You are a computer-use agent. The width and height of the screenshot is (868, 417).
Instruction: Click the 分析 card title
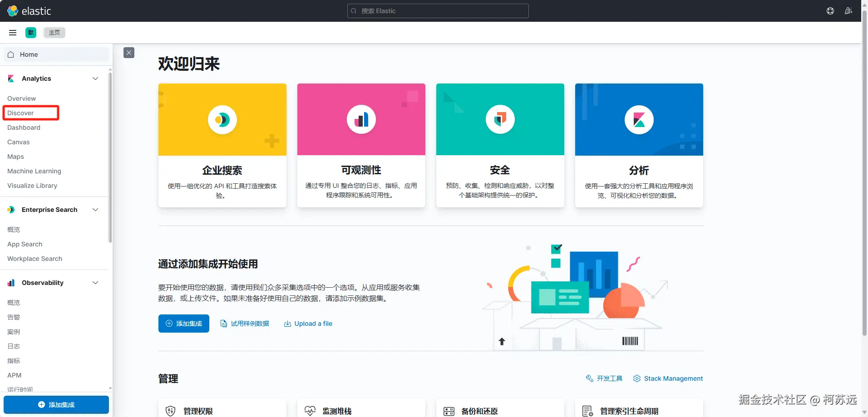coord(639,170)
